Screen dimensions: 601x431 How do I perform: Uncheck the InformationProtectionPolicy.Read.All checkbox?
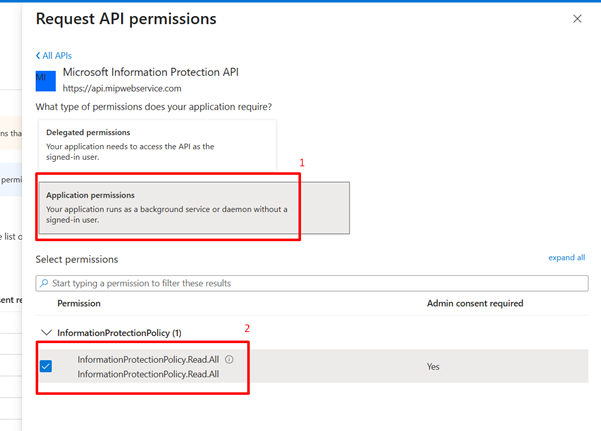(46, 366)
